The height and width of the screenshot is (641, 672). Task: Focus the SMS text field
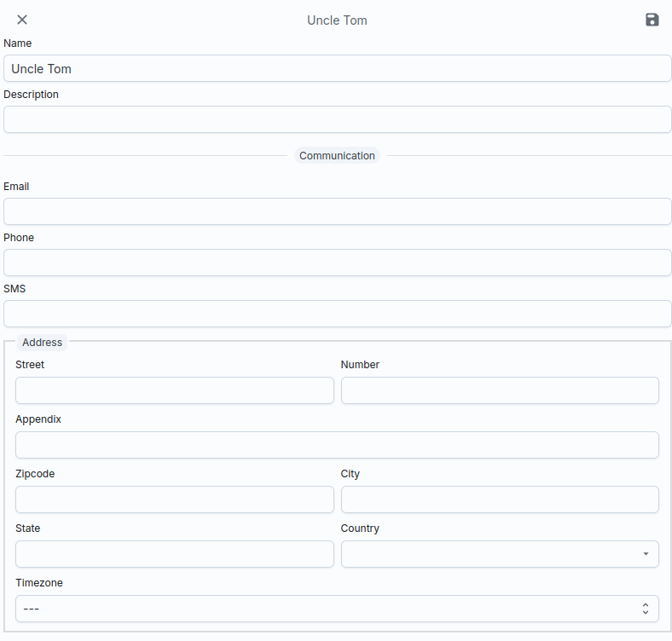tap(337, 314)
